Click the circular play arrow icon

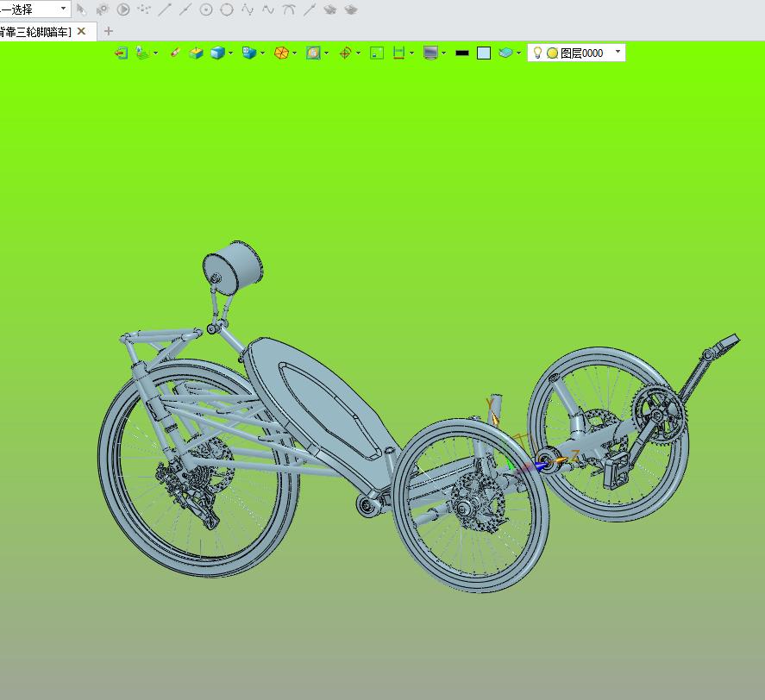123,9
